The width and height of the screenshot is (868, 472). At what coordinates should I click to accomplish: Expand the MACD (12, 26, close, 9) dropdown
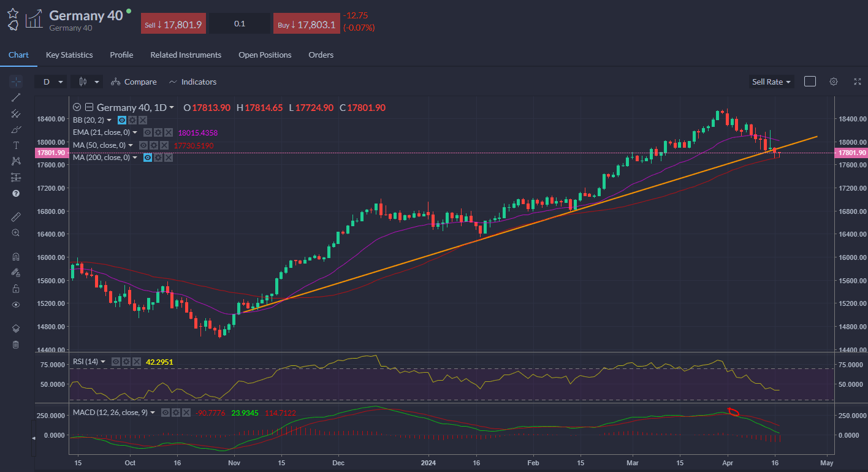[x=153, y=413]
